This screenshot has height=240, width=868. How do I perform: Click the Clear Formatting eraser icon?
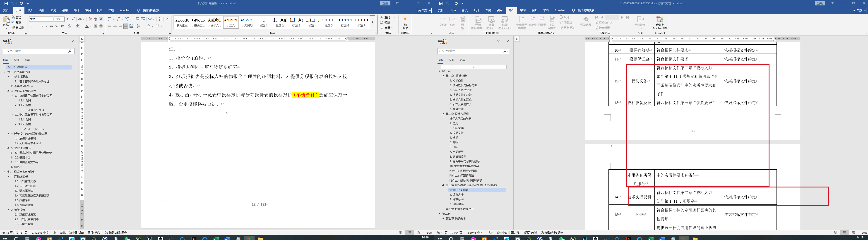tap(90, 19)
